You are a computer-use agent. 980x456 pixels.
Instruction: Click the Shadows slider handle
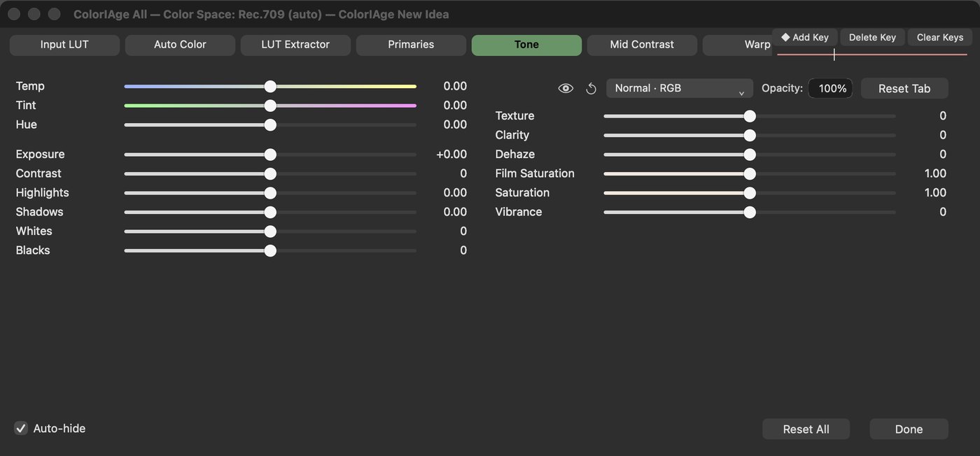click(270, 213)
